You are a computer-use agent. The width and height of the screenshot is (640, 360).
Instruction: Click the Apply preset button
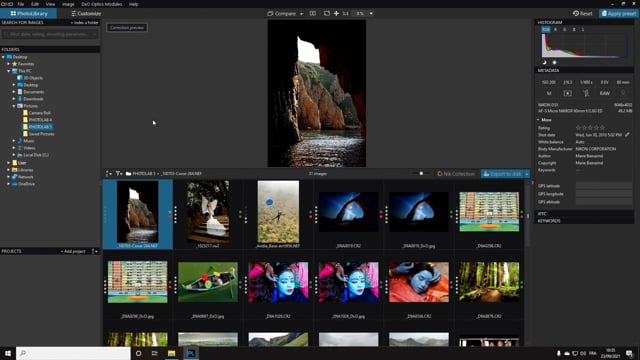(x=619, y=13)
